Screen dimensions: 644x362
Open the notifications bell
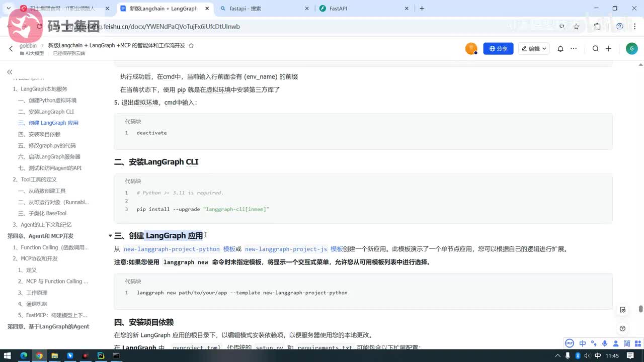pos(560,49)
